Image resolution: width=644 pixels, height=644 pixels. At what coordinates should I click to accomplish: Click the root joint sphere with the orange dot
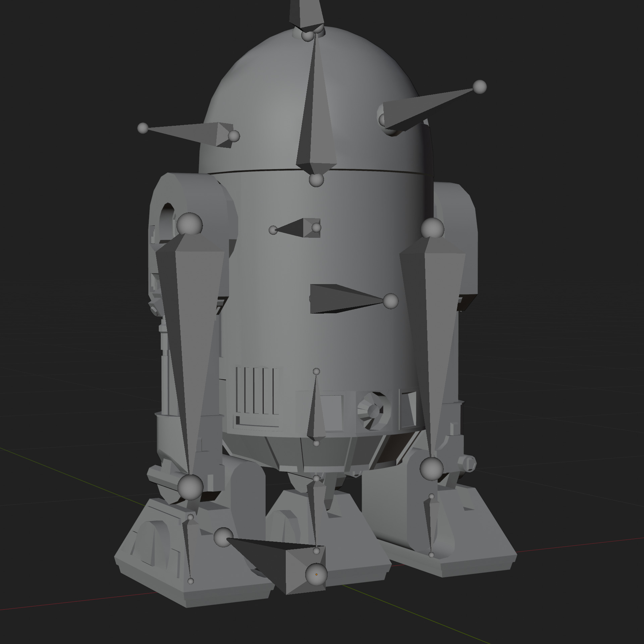[x=316, y=575]
